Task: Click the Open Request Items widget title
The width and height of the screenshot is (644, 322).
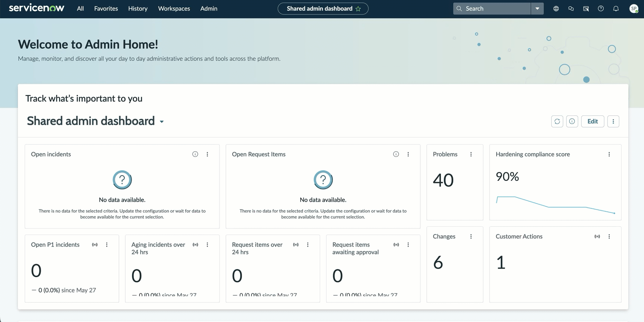Action: (259, 154)
